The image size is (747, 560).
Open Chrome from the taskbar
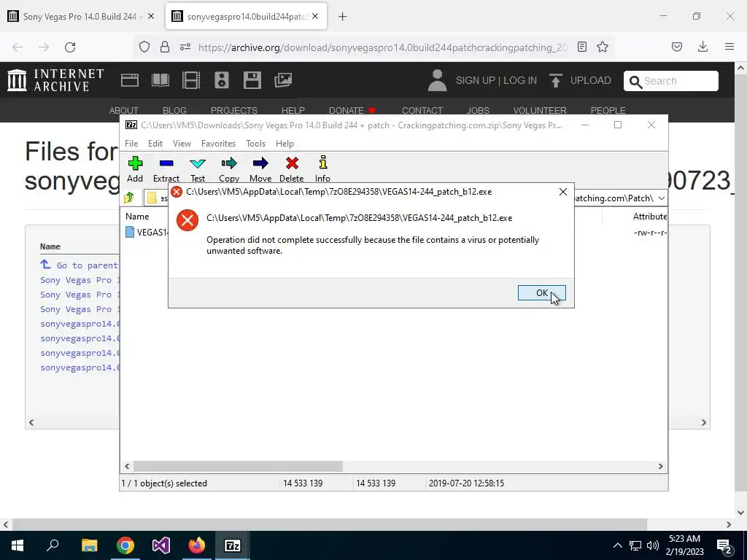pyautogui.click(x=125, y=545)
